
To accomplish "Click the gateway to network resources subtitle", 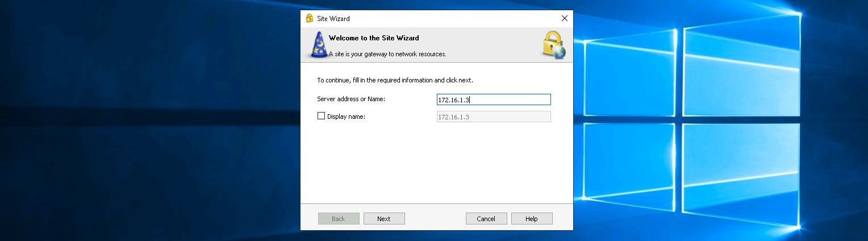I will pos(389,55).
